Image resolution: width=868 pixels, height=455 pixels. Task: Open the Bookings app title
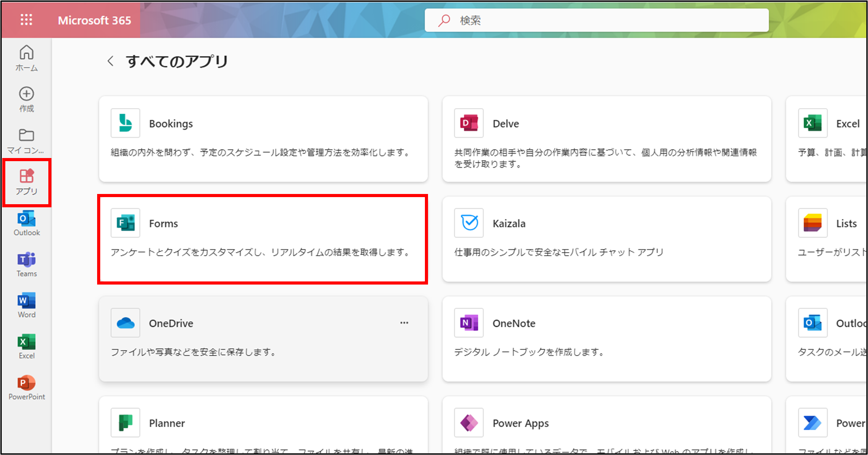click(x=171, y=124)
